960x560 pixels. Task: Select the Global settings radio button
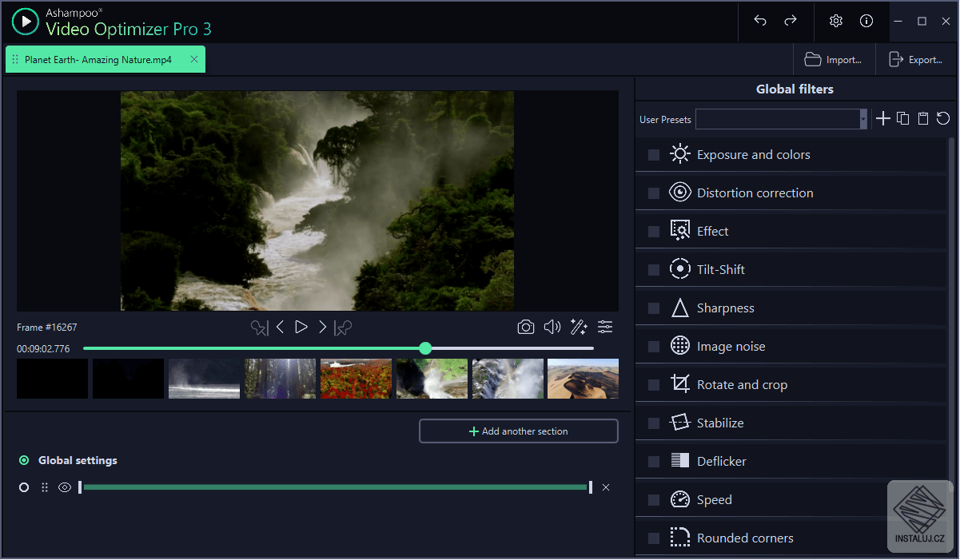point(24,460)
